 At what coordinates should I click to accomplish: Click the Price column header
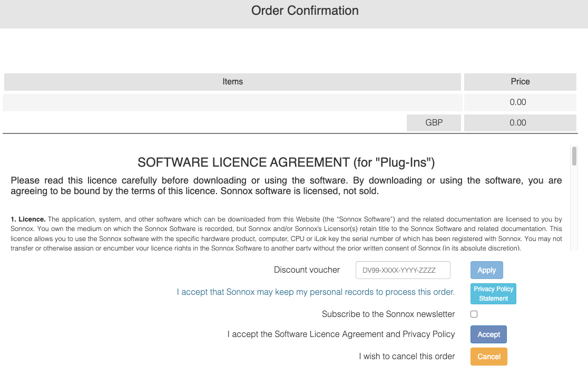tap(520, 82)
